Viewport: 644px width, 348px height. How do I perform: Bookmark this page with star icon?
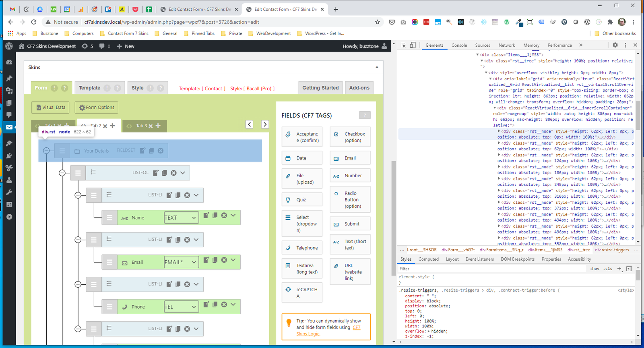[x=377, y=22]
